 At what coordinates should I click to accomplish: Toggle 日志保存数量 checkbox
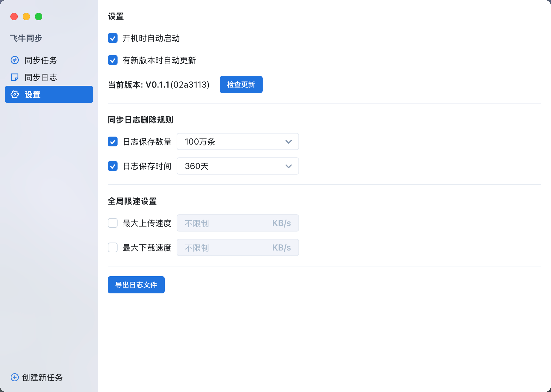(113, 142)
